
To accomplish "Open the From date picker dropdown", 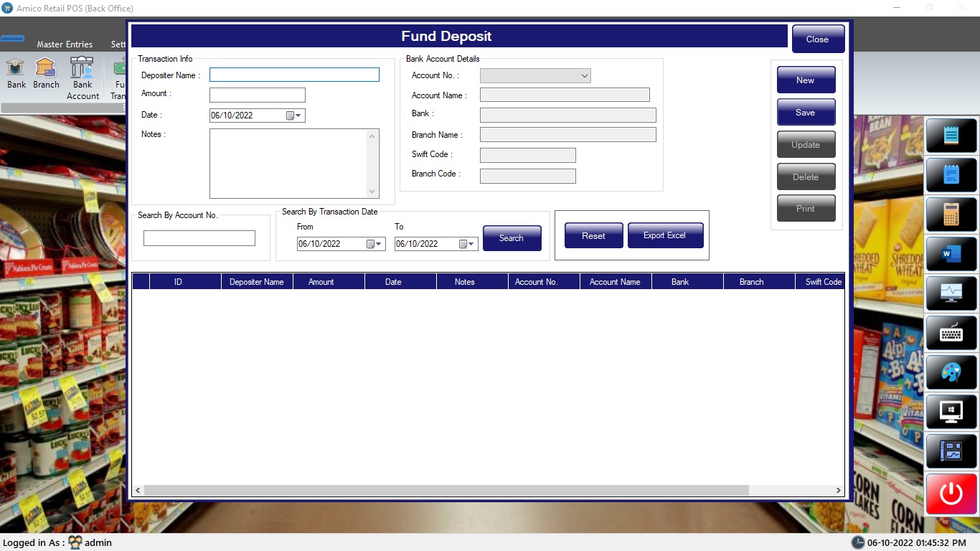I will point(379,244).
